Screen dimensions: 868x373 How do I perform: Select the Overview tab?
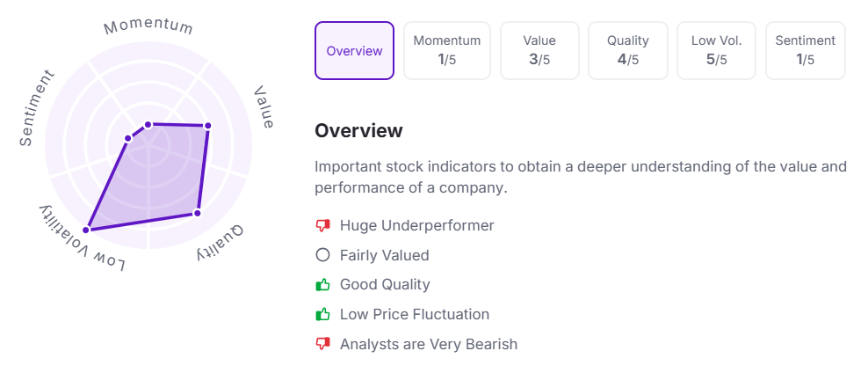click(354, 51)
